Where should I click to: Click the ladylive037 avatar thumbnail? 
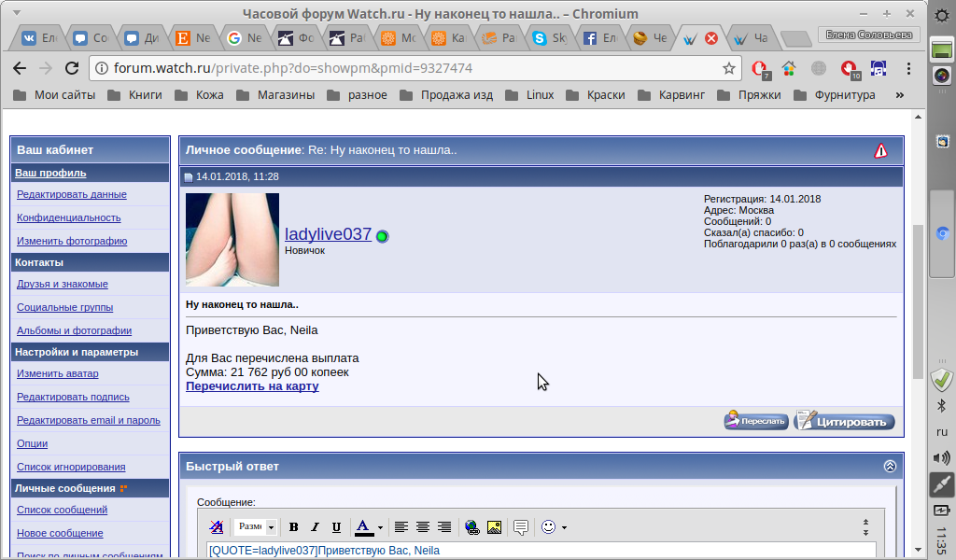(x=232, y=239)
